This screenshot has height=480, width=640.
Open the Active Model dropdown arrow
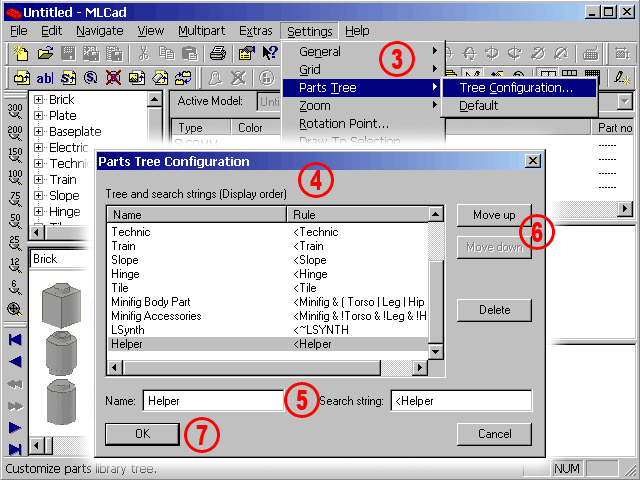(x=624, y=101)
